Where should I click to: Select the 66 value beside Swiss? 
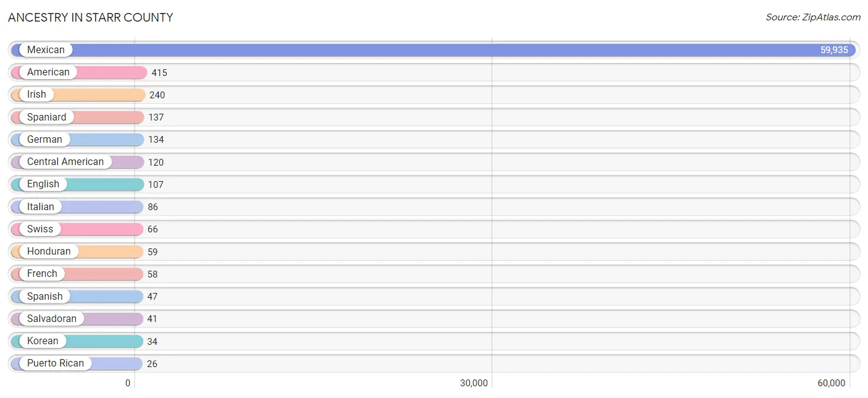tap(152, 229)
